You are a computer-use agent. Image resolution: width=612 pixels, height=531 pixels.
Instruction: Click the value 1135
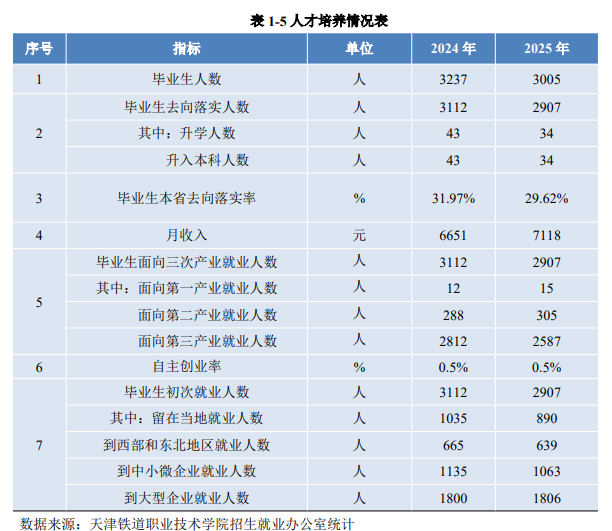[453, 472]
